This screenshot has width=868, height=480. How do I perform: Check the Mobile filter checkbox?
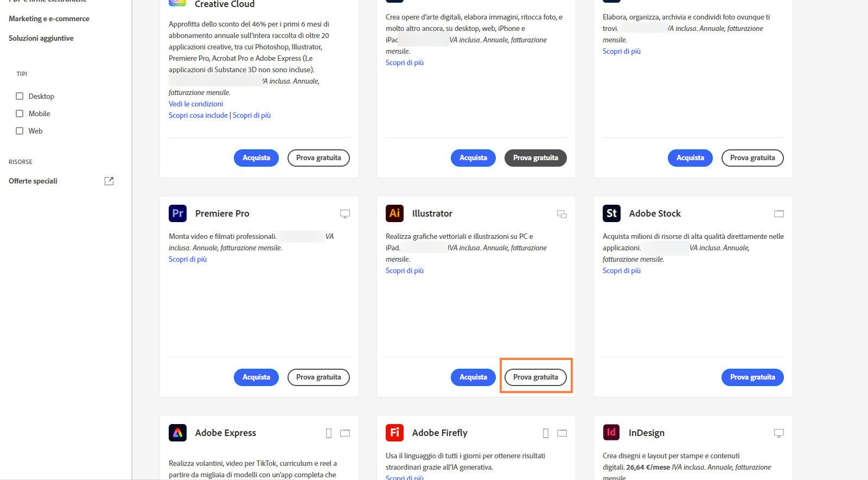point(20,113)
